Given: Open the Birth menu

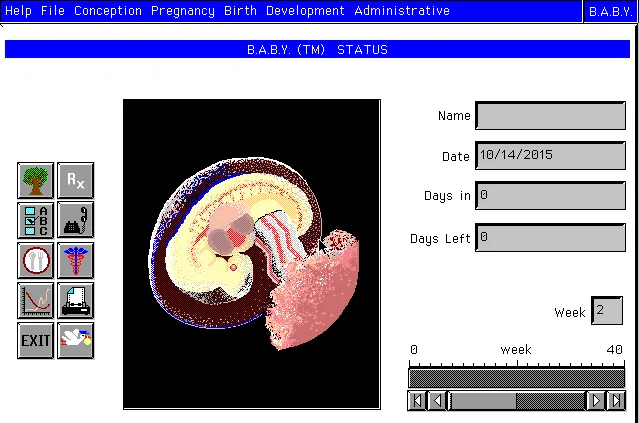Looking at the screenshot, I should click(x=240, y=11).
